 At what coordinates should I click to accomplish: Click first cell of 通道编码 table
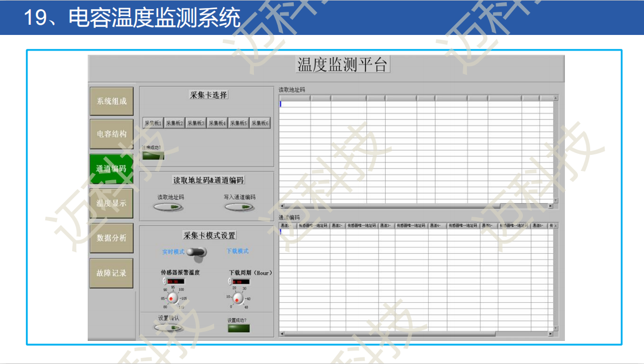click(288, 232)
